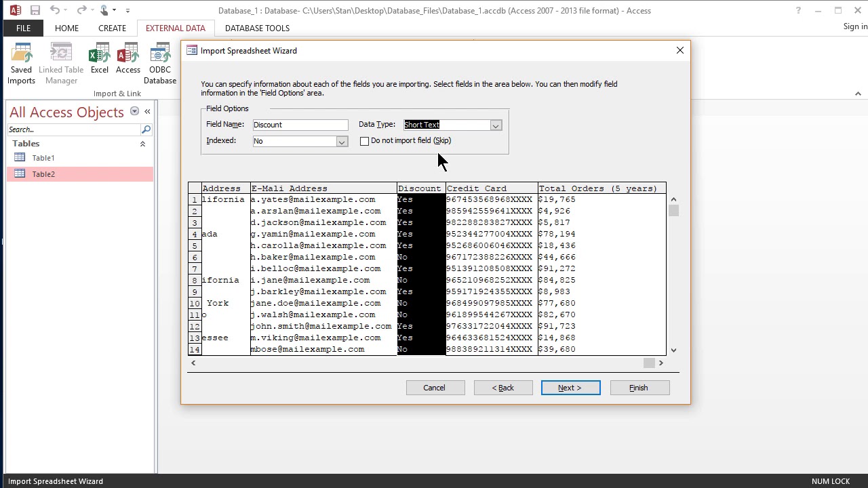
Task: Click the Help question mark icon
Action: click(x=798, y=10)
